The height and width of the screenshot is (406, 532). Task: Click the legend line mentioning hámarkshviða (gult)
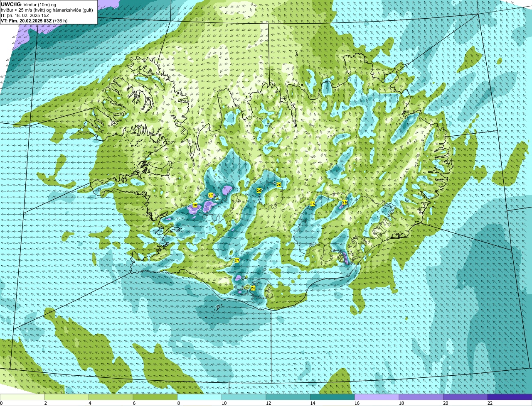coord(47,10)
